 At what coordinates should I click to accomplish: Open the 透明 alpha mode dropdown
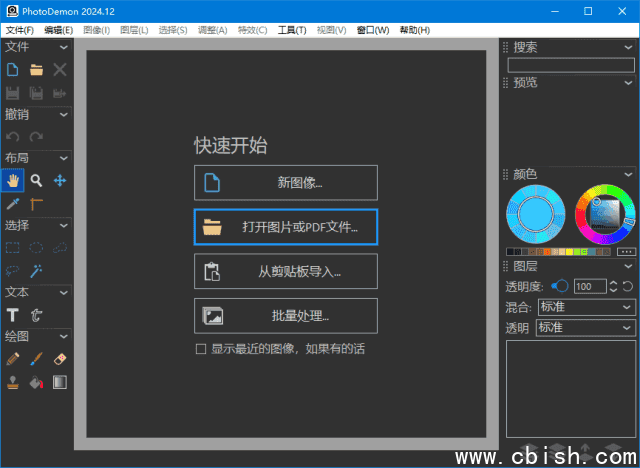(585, 328)
